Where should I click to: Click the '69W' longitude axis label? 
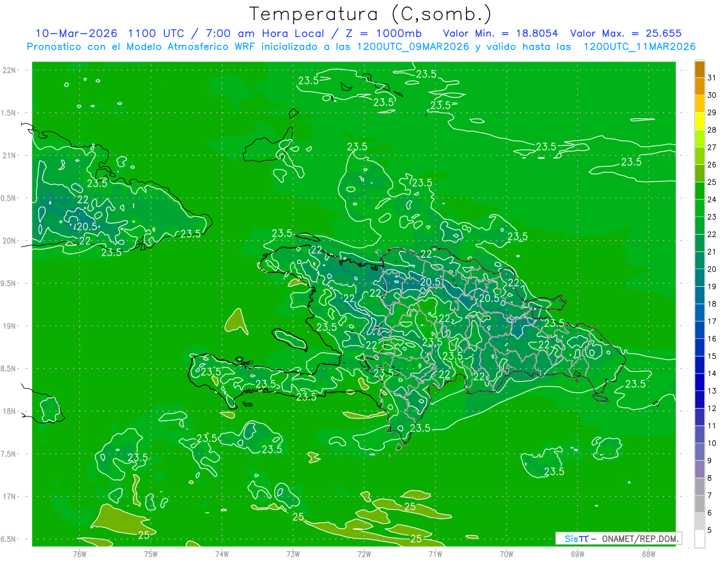[x=578, y=554]
